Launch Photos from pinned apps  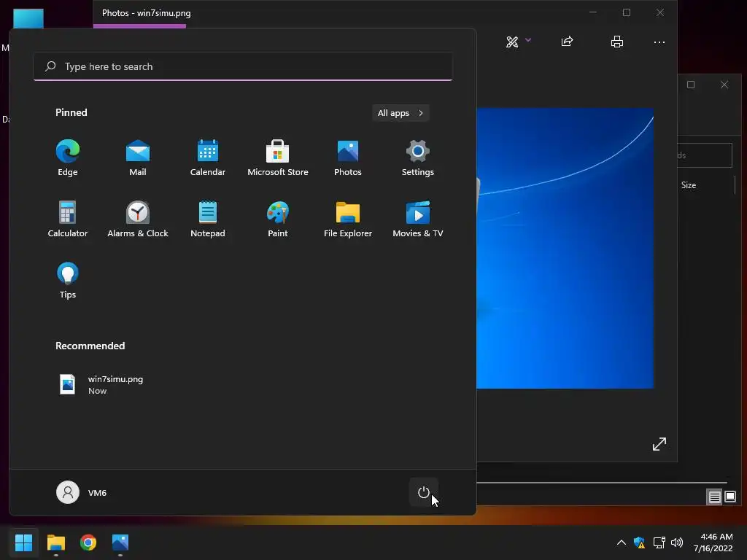click(x=348, y=158)
